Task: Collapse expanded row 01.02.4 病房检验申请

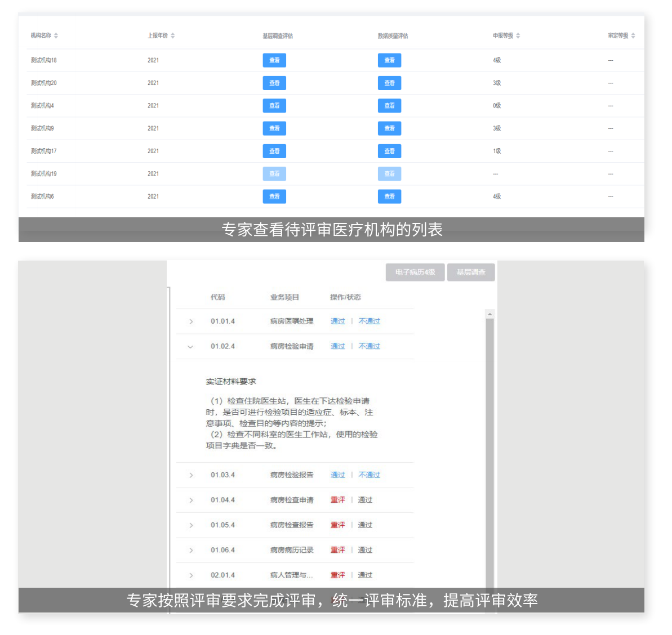Action: click(x=190, y=347)
